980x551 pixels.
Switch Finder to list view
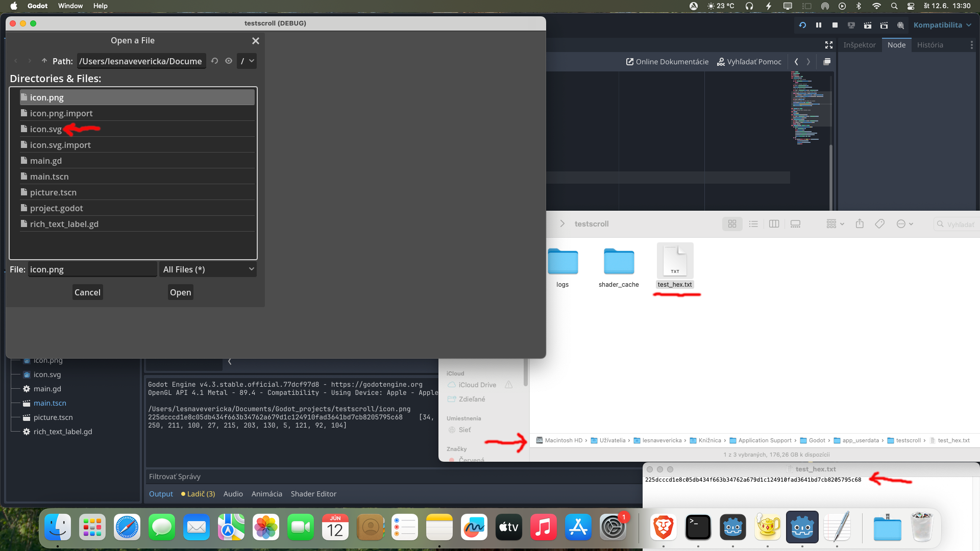point(753,223)
